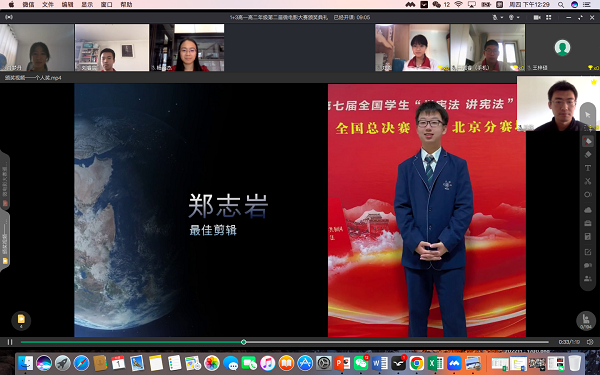Image resolution: width=600 pixels, height=375 pixels.
Task: Select the girl in red uniform thumbnail
Action: (x=412, y=47)
